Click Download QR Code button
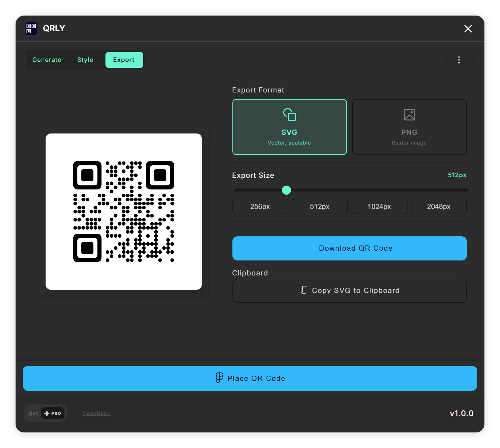 click(x=350, y=248)
